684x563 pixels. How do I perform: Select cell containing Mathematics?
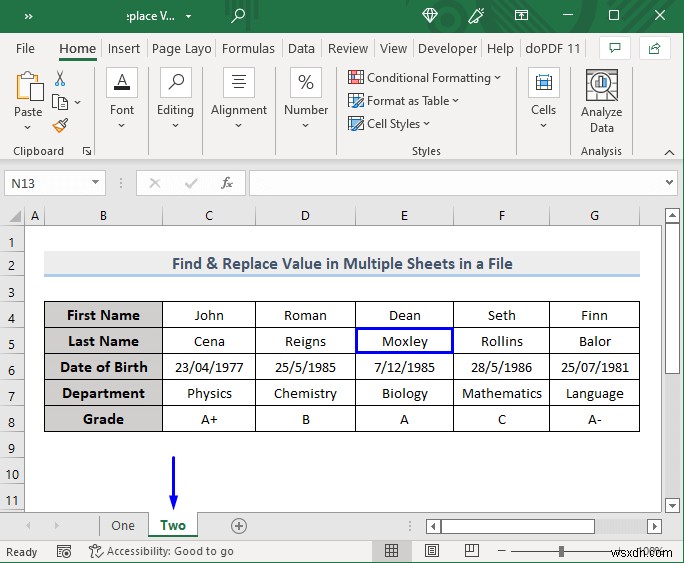tap(502, 393)
